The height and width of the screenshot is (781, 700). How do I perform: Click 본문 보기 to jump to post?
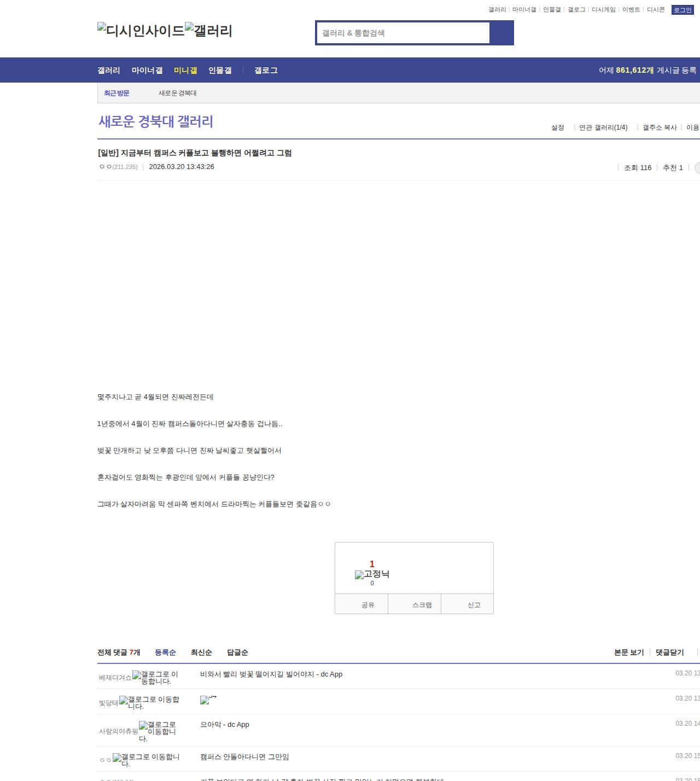(x=629, y=652)
